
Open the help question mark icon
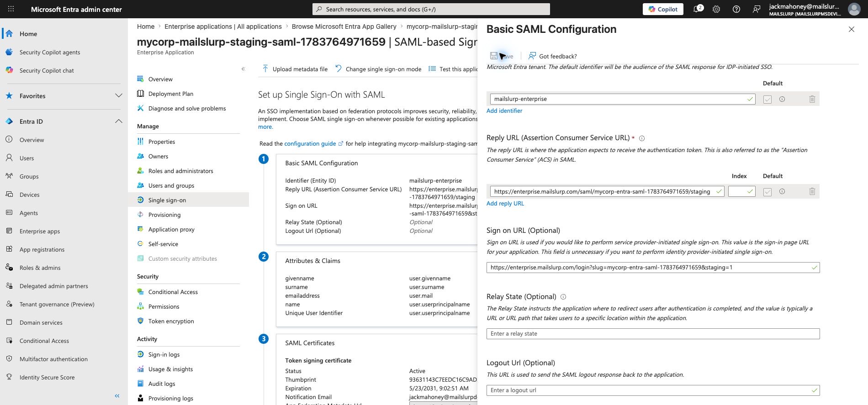pos(736,9)
